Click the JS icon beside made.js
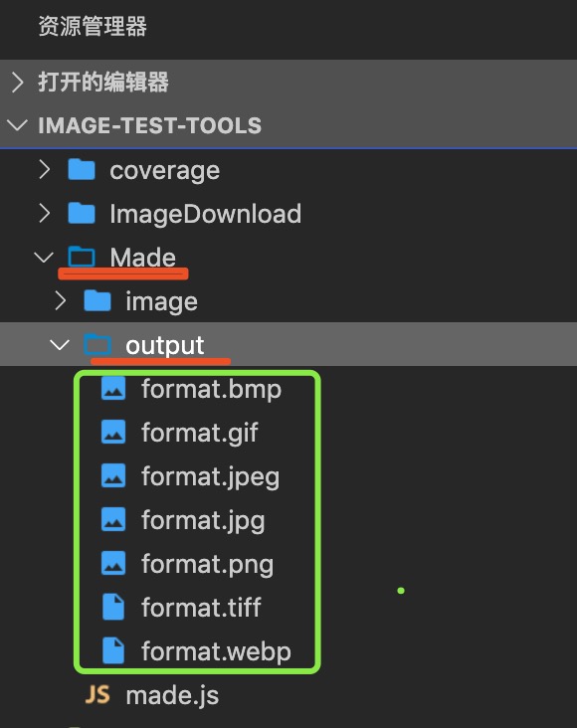Viewport: 577px width, 728px height. point(97,695)
